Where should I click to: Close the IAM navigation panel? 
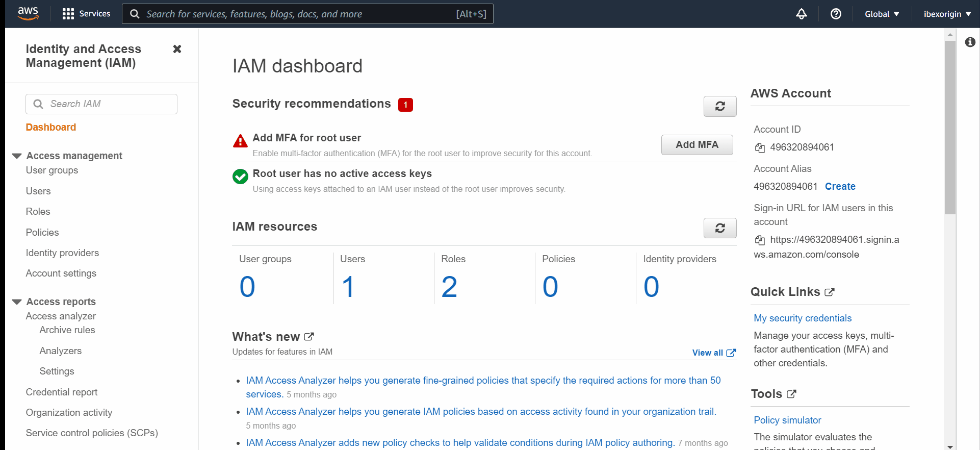pyautogui.click(x=177, y=49)
